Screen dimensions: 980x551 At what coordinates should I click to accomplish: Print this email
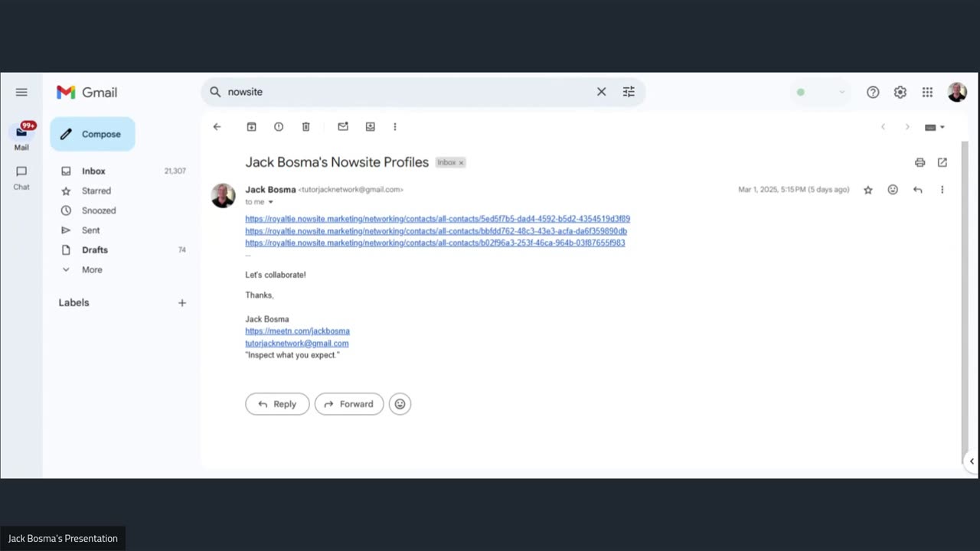click(x=920, y=162)
